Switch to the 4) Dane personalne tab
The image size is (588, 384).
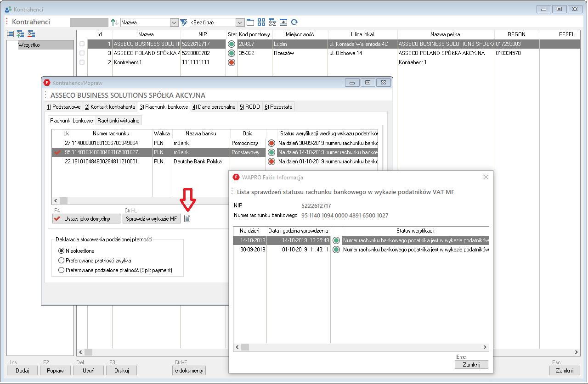coord(214,107)
